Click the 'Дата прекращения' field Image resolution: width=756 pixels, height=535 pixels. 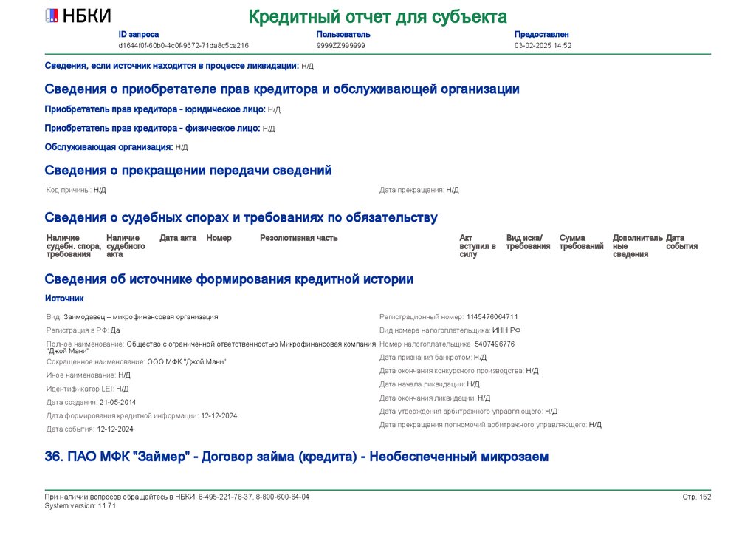point(419,190)
